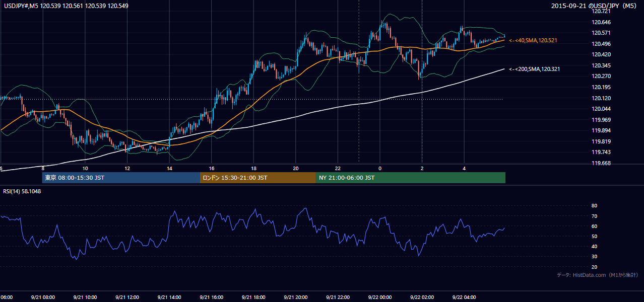Click the 9/21 16:00 time label
Screen dimensions: 644x302
tap(212, 297)
